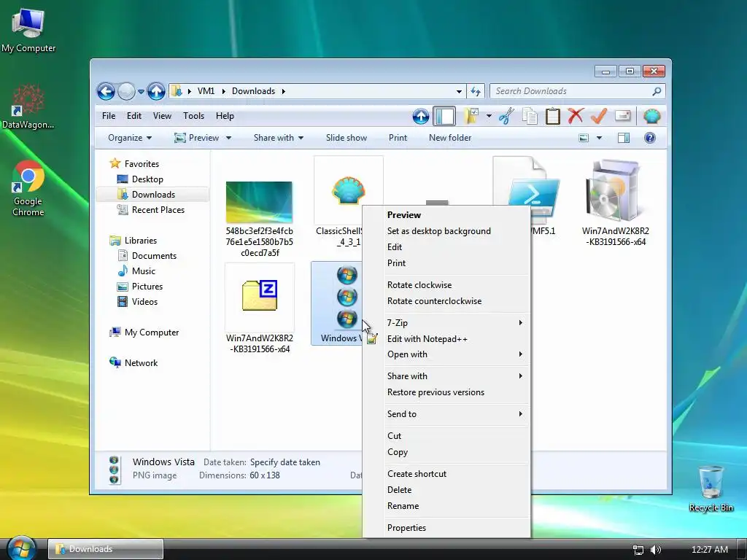Choose Set as desktop background
The width and height of the screenshot is (747, 560).
[x=438, y=231]
